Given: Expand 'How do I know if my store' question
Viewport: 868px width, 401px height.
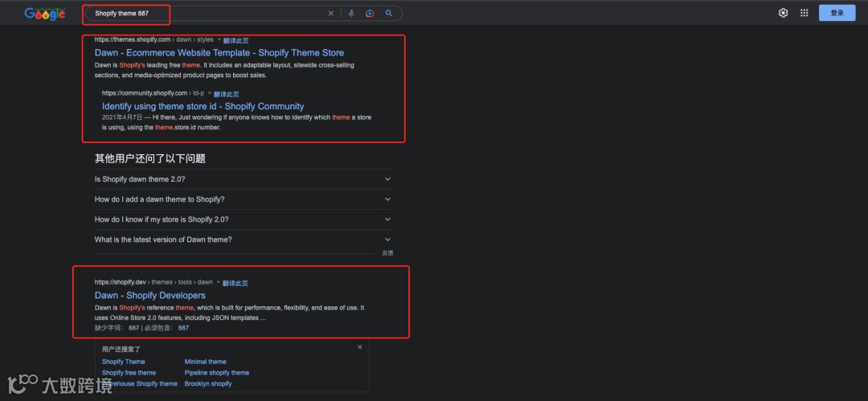Looking at the screenshot, I should (x=244, y=219).
